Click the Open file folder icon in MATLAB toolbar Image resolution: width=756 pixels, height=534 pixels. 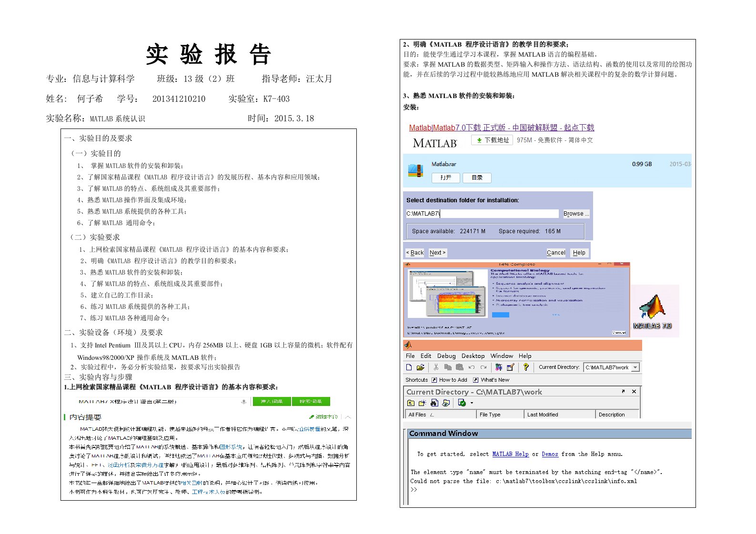(x=420, y=367)
